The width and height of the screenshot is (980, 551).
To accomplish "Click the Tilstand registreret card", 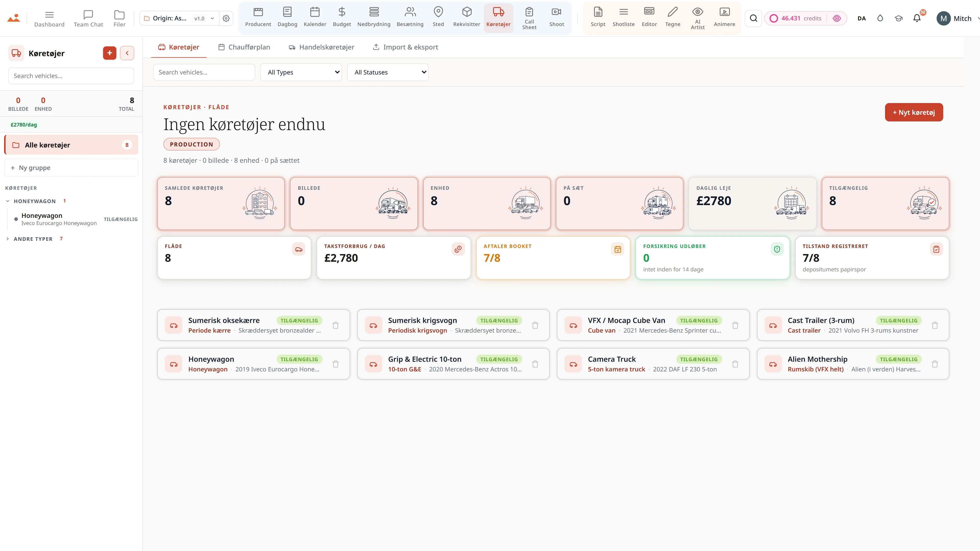I will (872, 258).
